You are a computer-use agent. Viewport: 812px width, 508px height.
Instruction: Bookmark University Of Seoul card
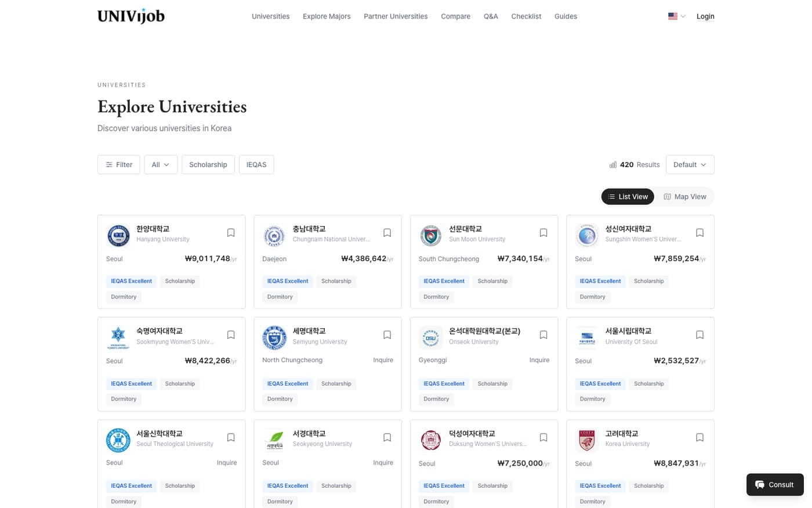coord(699,335)
